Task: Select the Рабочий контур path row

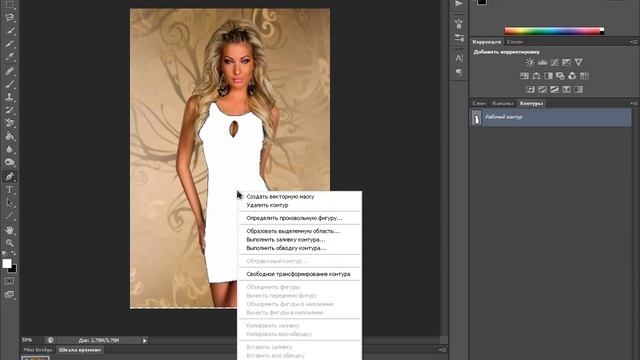Action: pyautogui.click(x=551, y=118)
